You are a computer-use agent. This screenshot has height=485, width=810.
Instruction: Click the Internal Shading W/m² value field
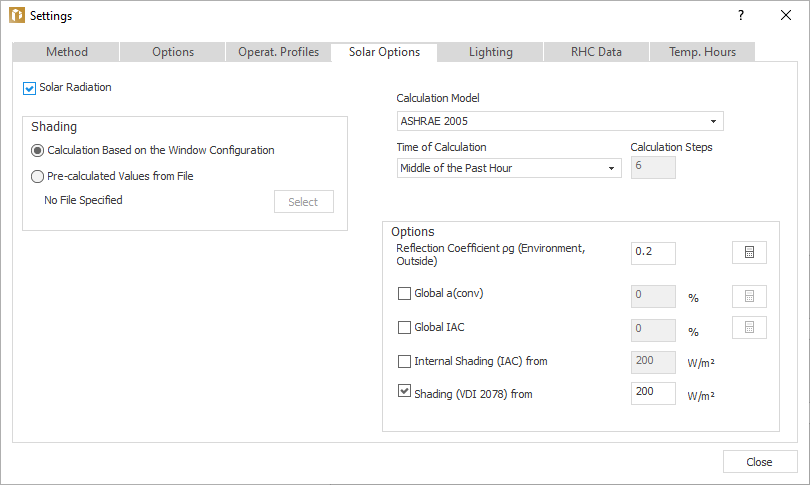(653, 362)
